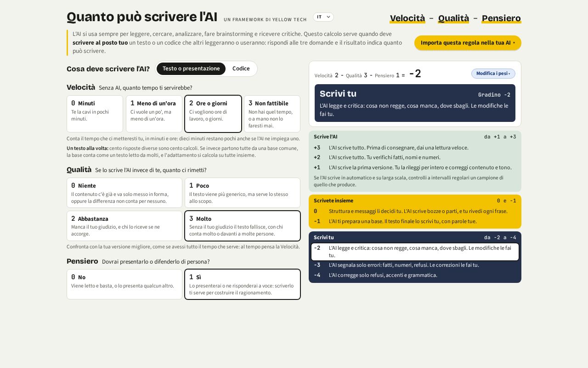This screenshot has width=588, height=368.
Task: Click the score result '-2' in the formula
Action: tap(415, 74)
